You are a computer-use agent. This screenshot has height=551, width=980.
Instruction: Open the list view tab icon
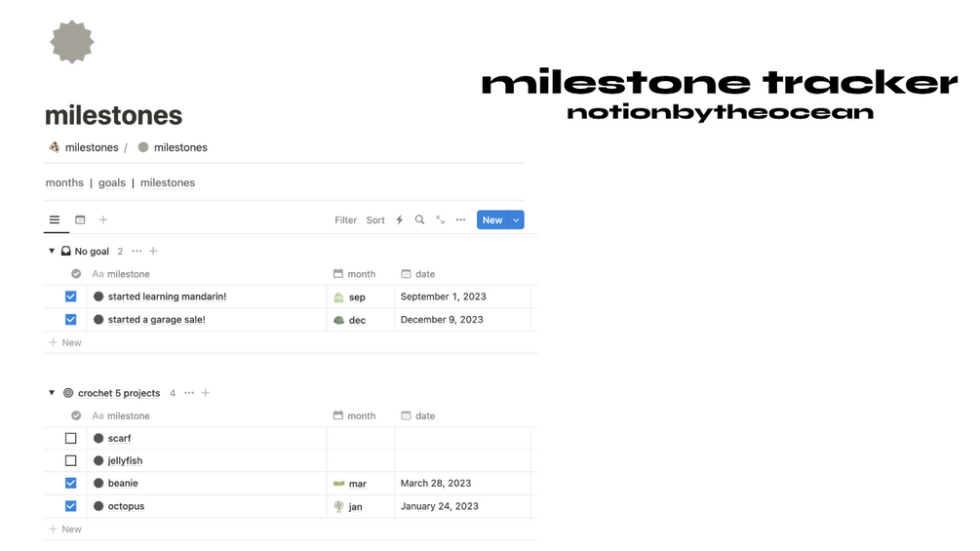click(x=55, y=219)
